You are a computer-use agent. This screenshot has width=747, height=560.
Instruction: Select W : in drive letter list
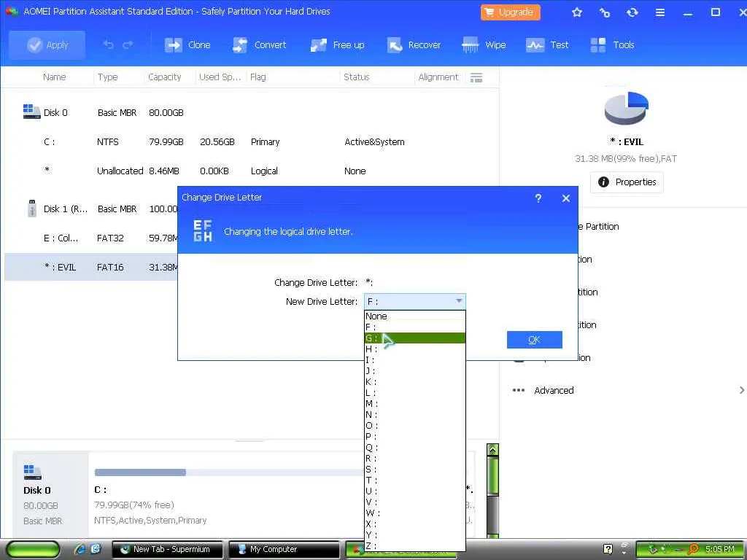(x=414, y=513)
